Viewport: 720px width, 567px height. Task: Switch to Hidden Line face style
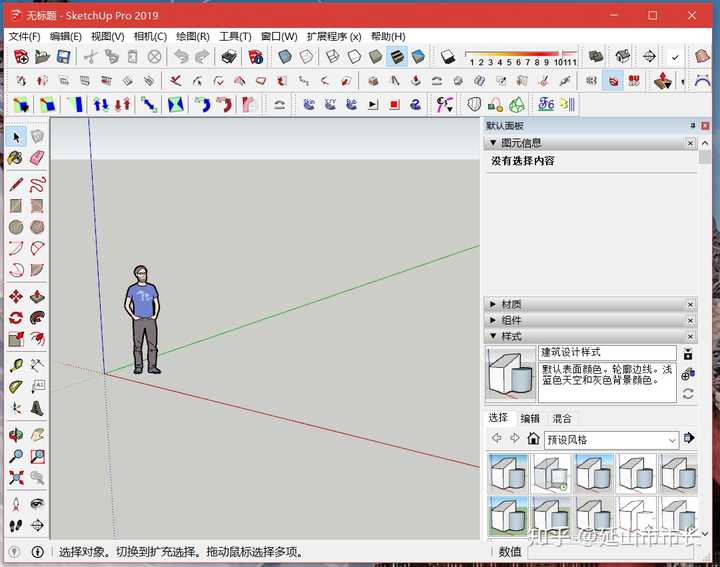pyautogui.click(x=354, y=56)
